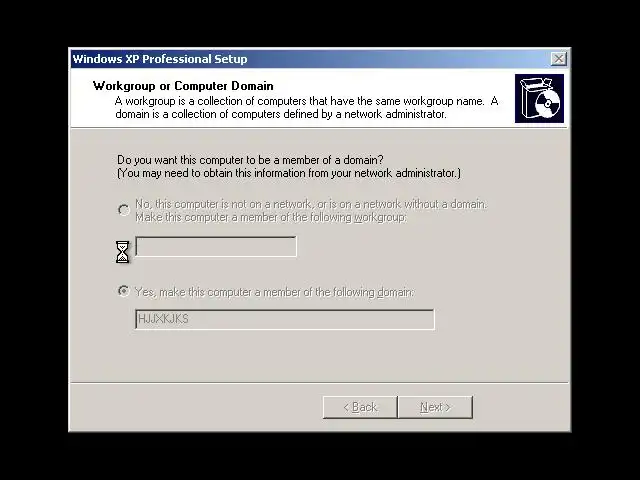
Task: Close the Windows XP Professional Setup window
Action: point(558,59)
